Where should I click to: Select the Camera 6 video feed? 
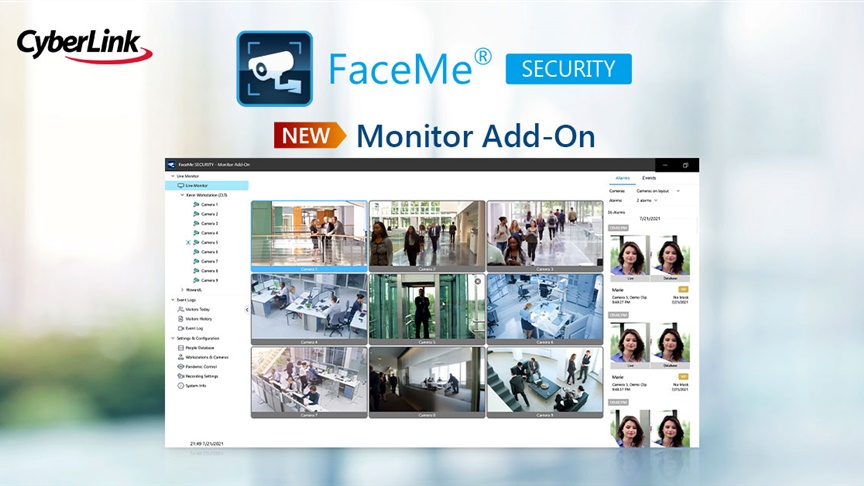(x=545, y=307)
